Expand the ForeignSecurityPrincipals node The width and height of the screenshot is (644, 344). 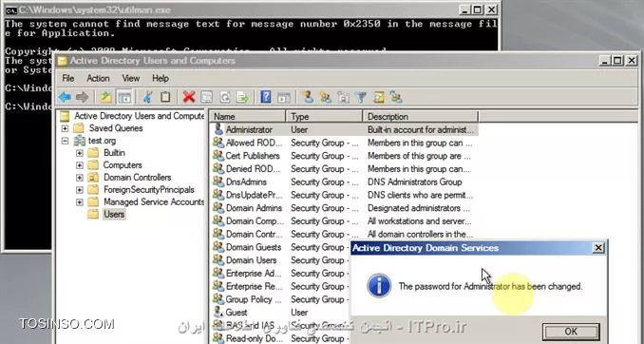[79, 190]
